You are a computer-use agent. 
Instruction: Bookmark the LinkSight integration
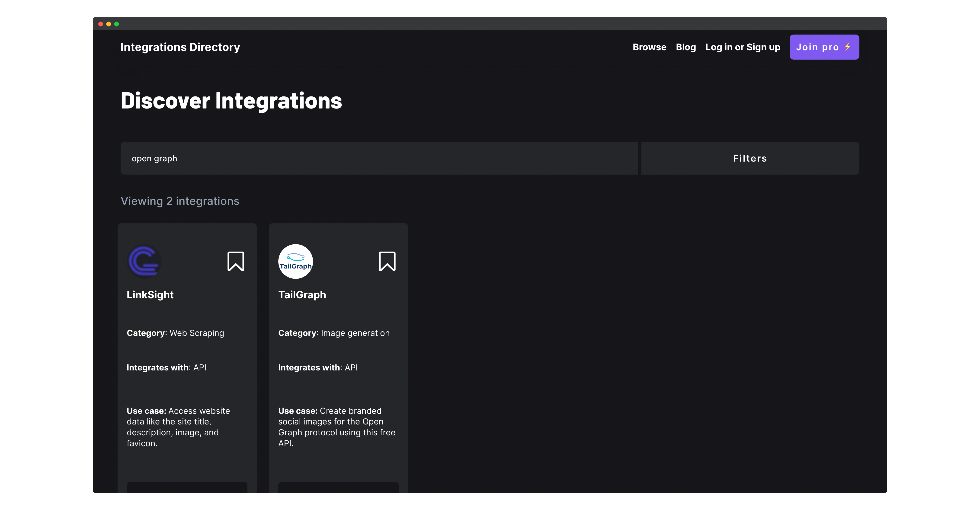[x=235, y=261]
